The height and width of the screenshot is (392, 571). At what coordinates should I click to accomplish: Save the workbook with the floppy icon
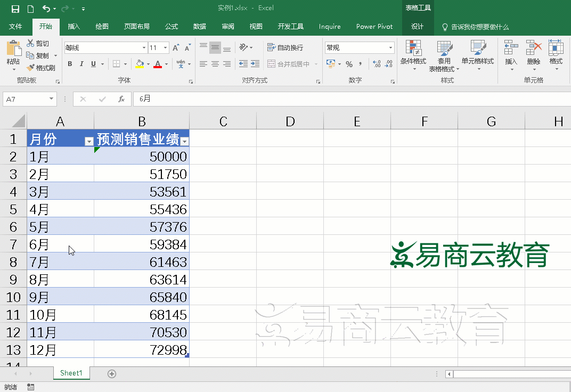point(15,9)
